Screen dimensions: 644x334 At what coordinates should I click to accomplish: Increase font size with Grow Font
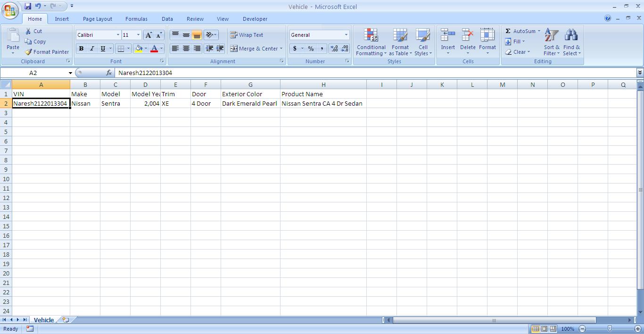click(149, 35)
